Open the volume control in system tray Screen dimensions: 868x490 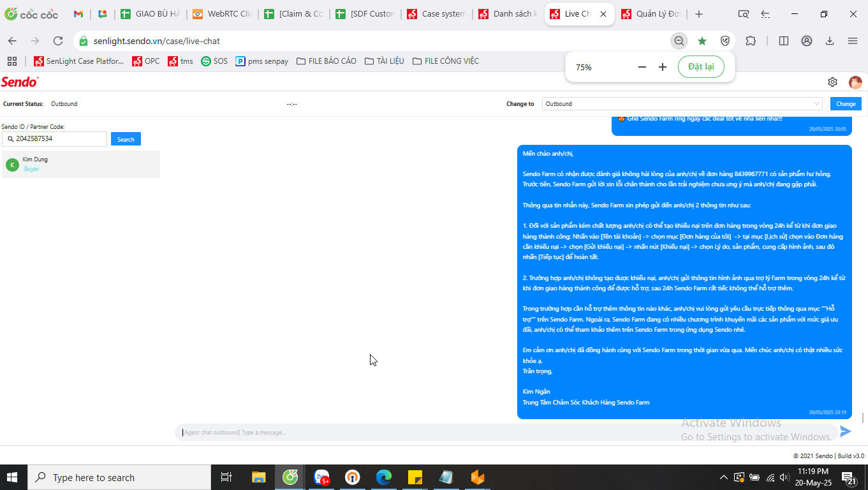pos(784,477)
